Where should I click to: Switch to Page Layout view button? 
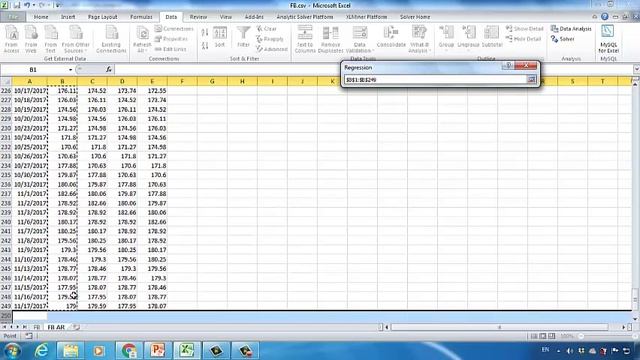(x=543, y=336)
